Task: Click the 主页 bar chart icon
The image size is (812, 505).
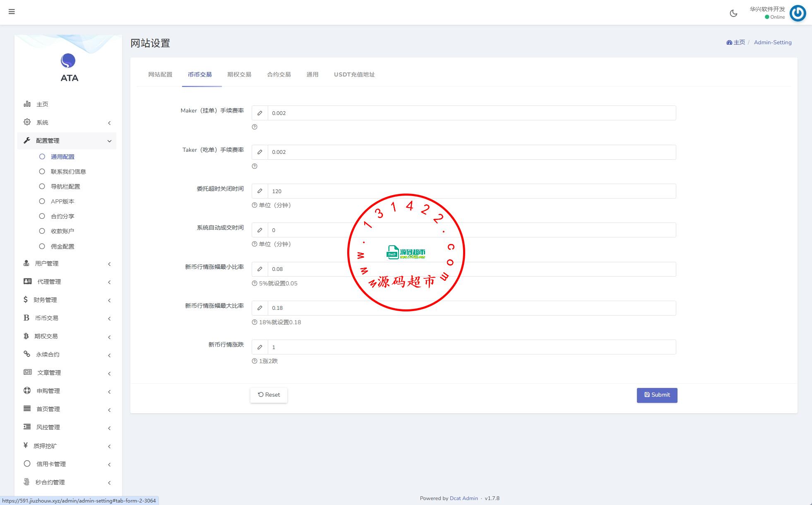Action: (27, 104)
